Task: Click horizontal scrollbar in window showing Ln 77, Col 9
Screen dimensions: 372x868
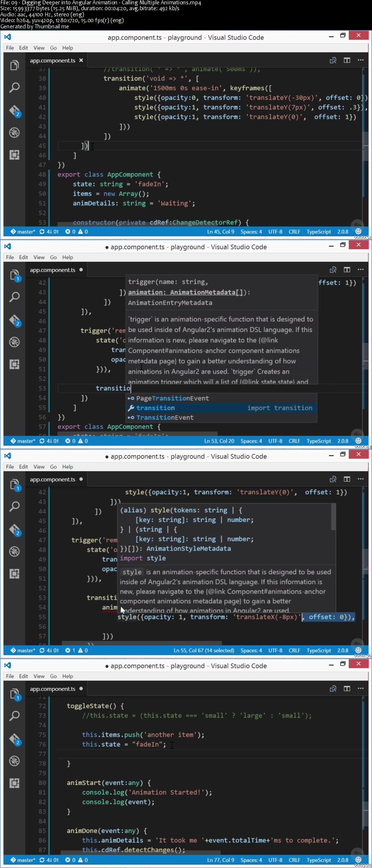Action: click(x=141, y=853)
